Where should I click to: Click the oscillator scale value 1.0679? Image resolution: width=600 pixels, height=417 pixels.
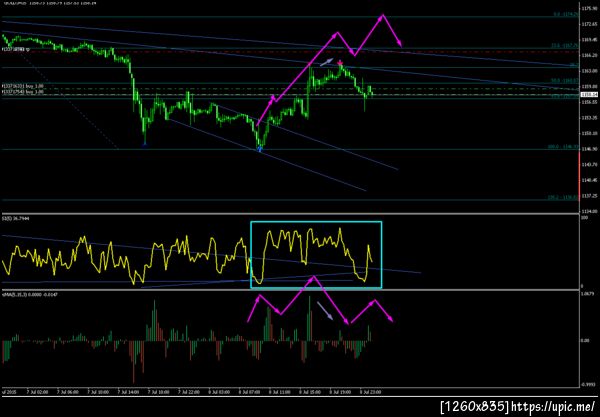588,294
